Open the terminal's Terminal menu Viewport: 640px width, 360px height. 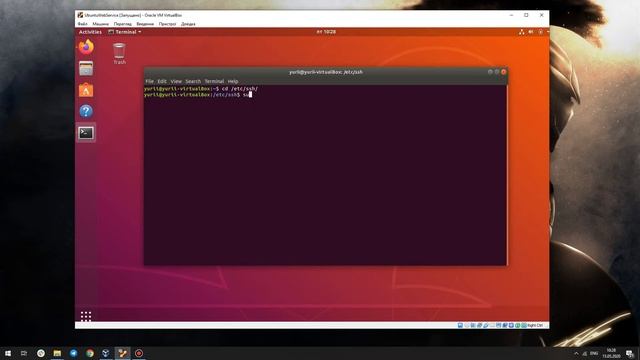214,81
